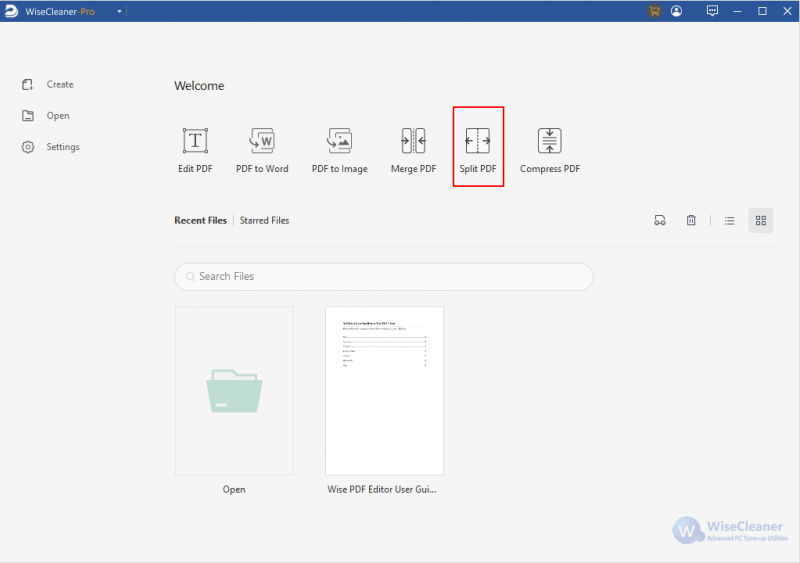Open the Compress PDF tool
Image resolution: width=800 pixels, height=563 pixels.
pos(549,151)
